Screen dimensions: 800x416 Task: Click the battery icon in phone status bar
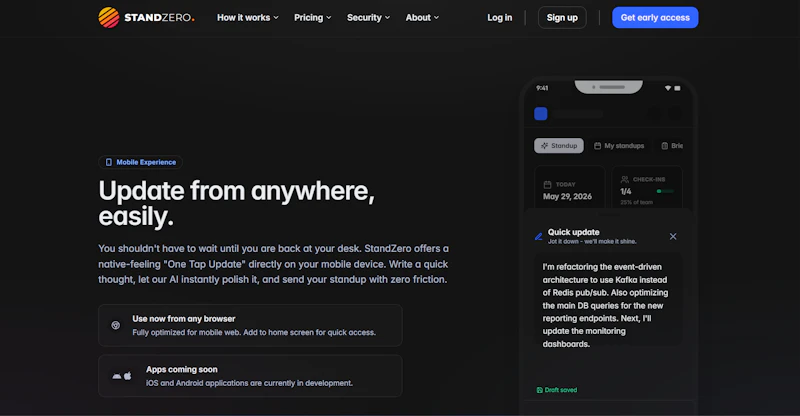tap(678, 88)
